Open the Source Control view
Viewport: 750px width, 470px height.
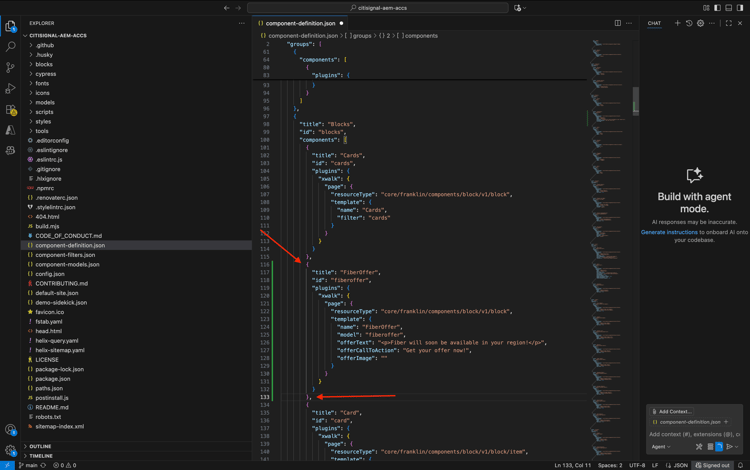(x=11, y=67)
